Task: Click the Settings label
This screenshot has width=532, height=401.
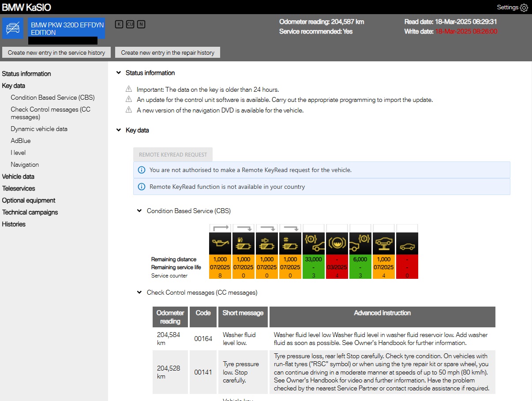Action: tap(507, 7)
